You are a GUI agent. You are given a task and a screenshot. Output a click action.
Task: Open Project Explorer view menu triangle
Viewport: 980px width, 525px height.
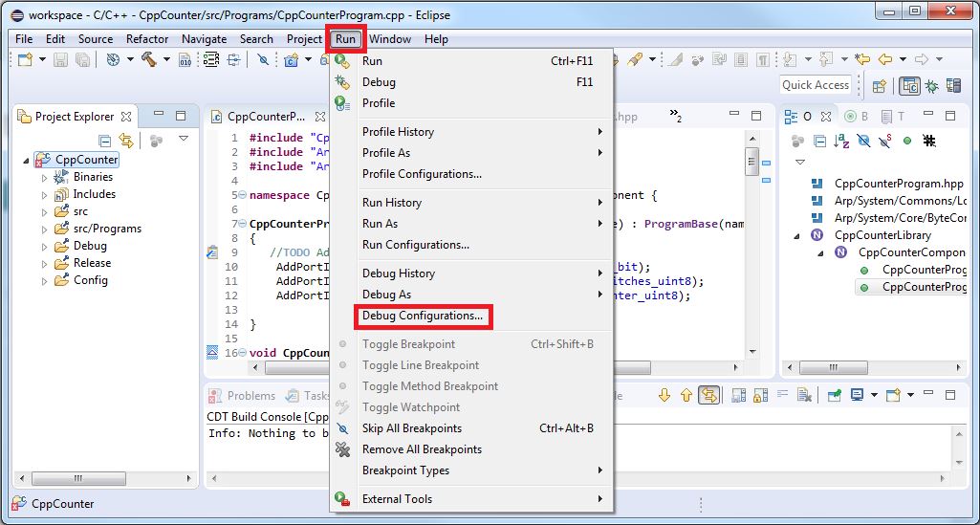coord(184,138)
